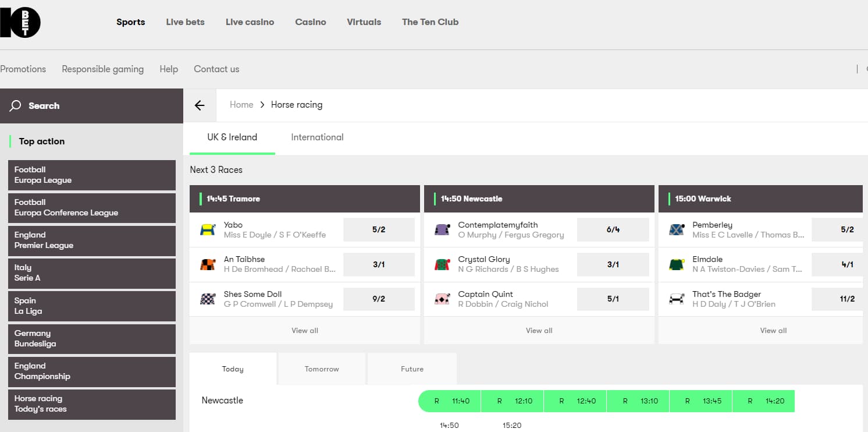Open Newcastle 12:40 race result
Image resolution: width=868 pixels, height=432 pixels.
click(x=575, y=401)
